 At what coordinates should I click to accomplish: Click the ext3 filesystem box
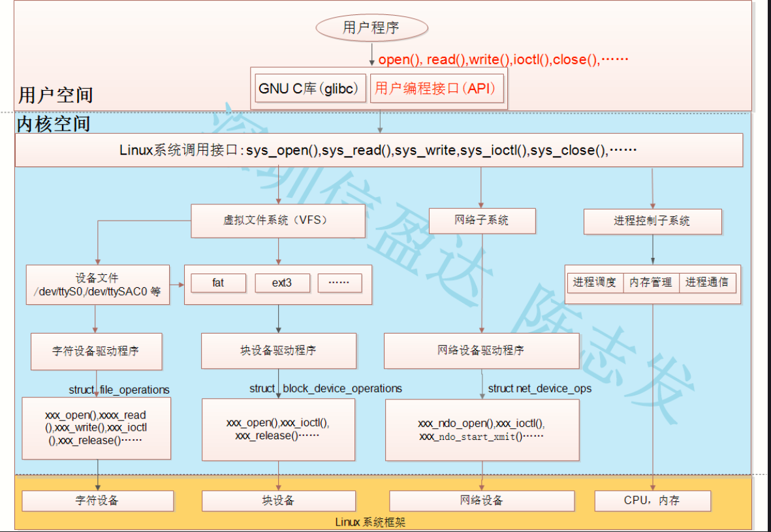tap(282, 283)
